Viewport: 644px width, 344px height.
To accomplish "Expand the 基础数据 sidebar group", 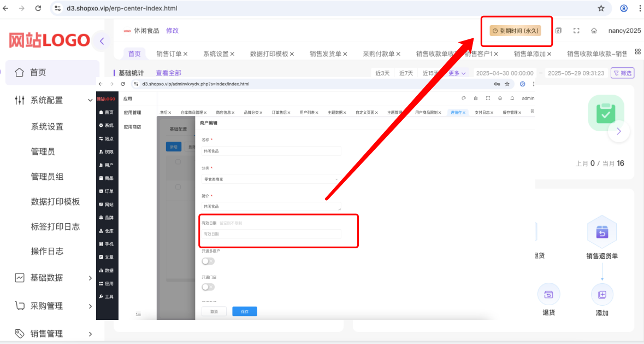I will coord(54,278).
